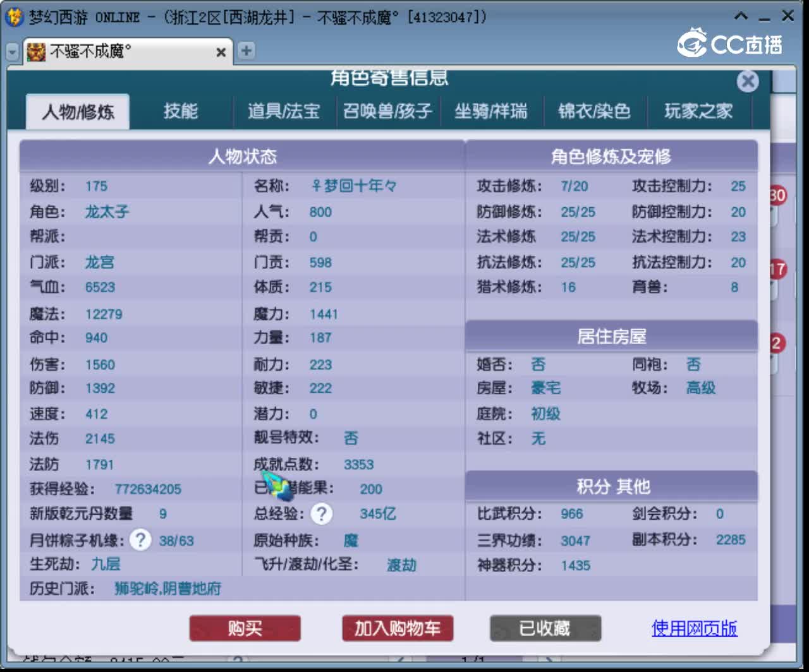Click the 历史门派 value 狮驼岭,阴曹地府
The height and width of the screenshot is (672, 809).
tap(167, 589)
